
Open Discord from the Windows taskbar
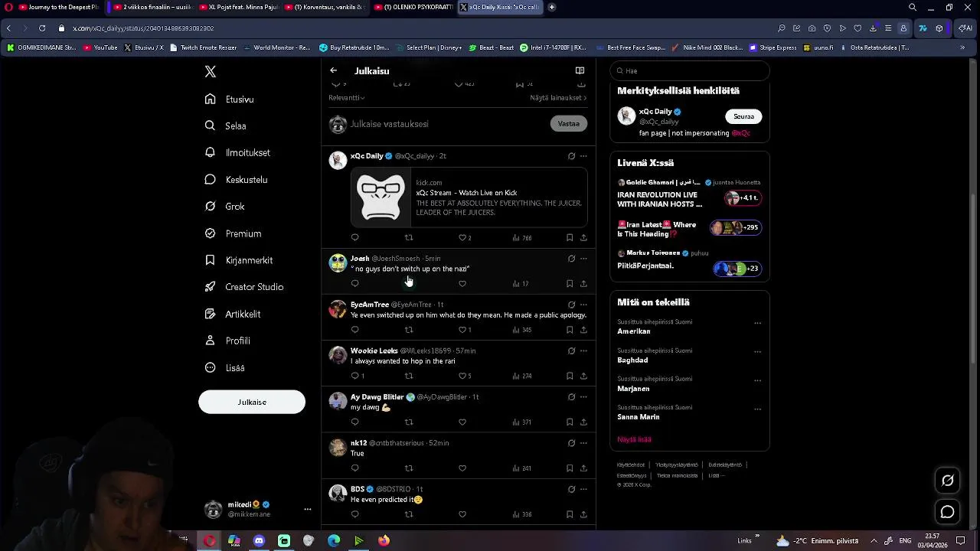tap(259, 541)
